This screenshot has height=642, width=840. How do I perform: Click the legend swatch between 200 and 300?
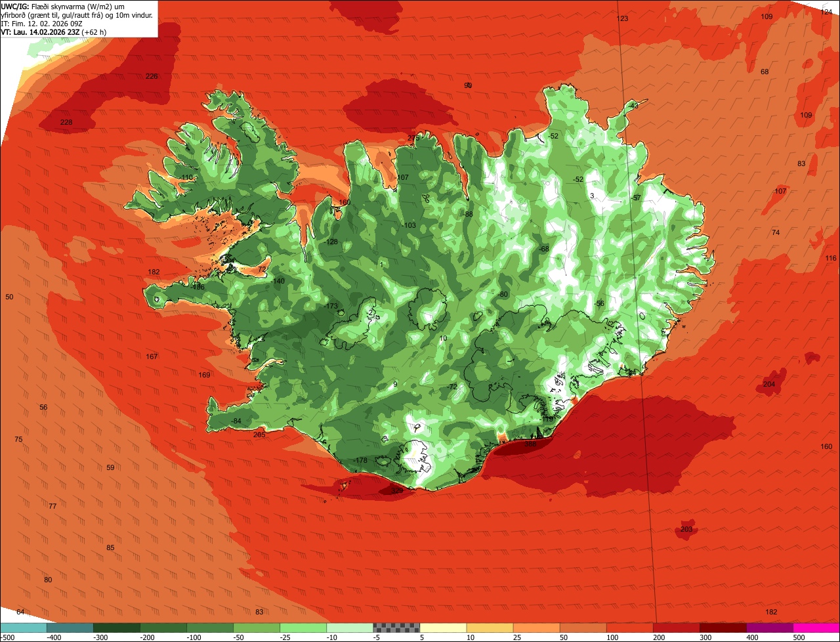coord(675,628)
